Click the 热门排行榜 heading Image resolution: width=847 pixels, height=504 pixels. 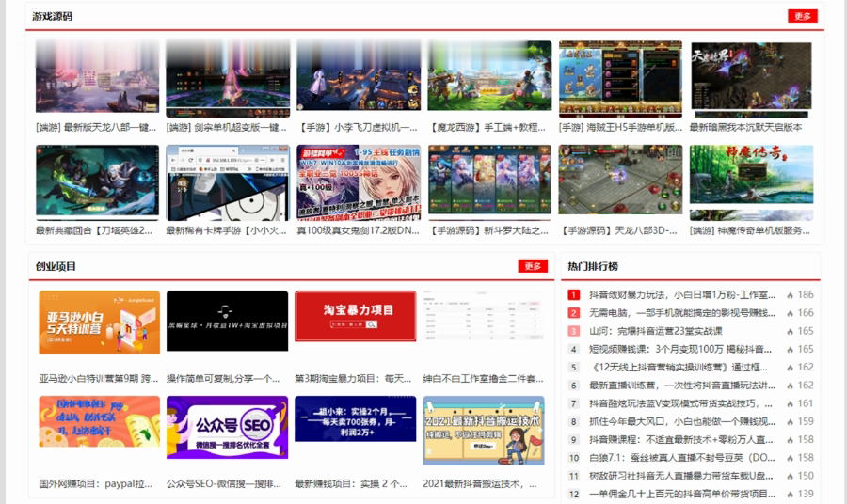click(x=593, y=266)
